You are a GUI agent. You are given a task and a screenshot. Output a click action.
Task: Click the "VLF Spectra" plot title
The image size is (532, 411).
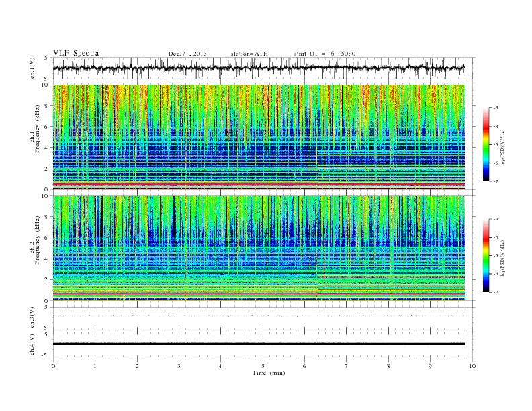[76, 53]
